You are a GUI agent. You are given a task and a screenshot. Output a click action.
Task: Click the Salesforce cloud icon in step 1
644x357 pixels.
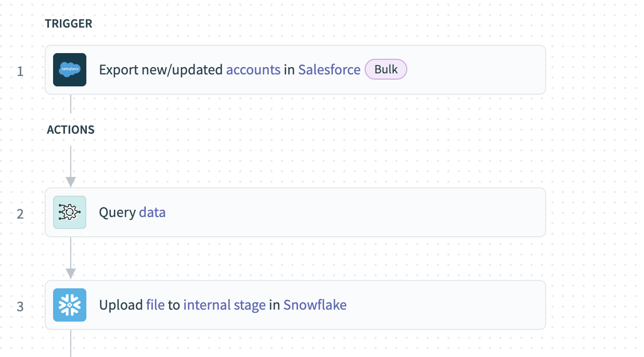pyautogui.click(x=70, y=70)
